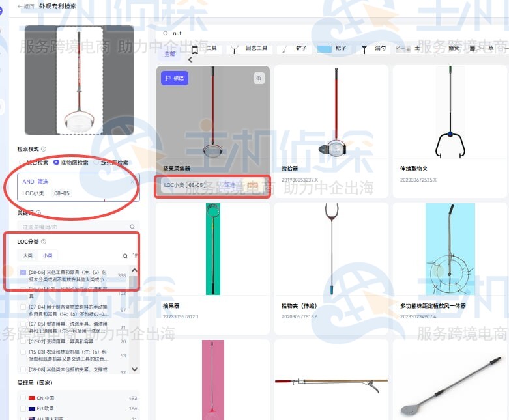Click the zoom icon on 坚果采集器 card

pyautogui.click(x=259, y=78)
